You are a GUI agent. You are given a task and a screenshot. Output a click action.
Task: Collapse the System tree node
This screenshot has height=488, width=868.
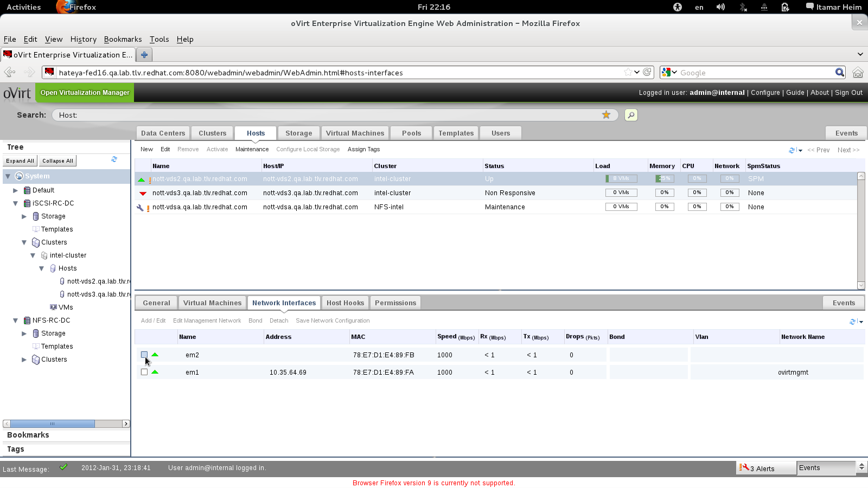click(8, 176)
